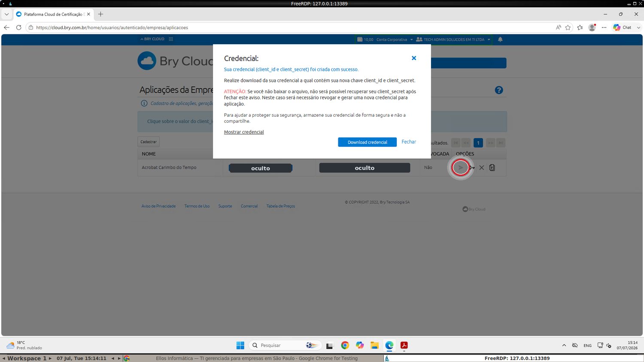Open the Mostrar credencial link
Screen dimensions: 644x362
click(x=244, y=132)
